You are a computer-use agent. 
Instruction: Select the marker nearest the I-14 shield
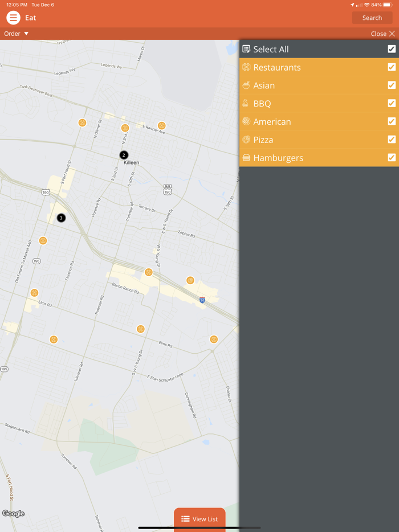(190, 280)
